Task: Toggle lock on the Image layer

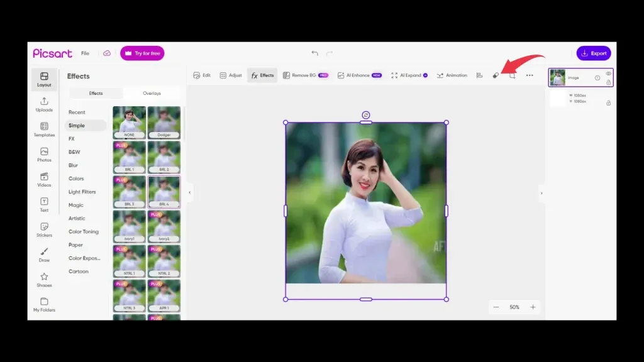Action: (x=609, y=82)
